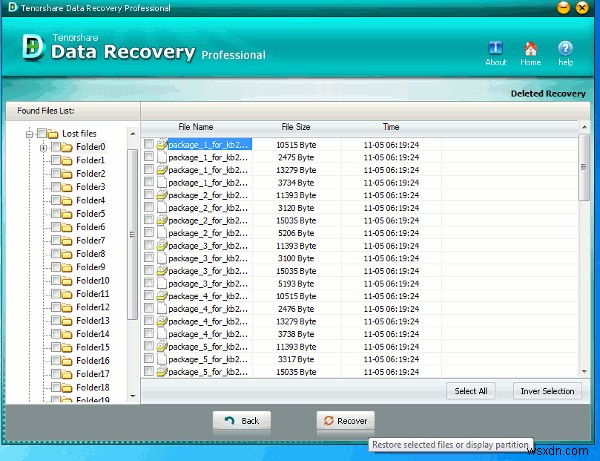Click file icon of the 10515 Byte package_1 row
Screen dimensions: 600x461
click(162, 144)
